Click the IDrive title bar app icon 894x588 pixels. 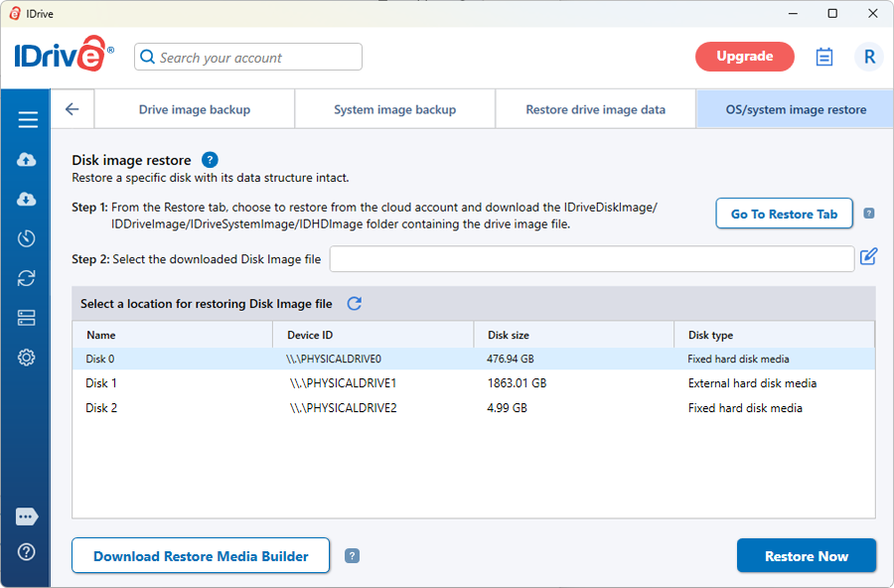coord(15,14)
